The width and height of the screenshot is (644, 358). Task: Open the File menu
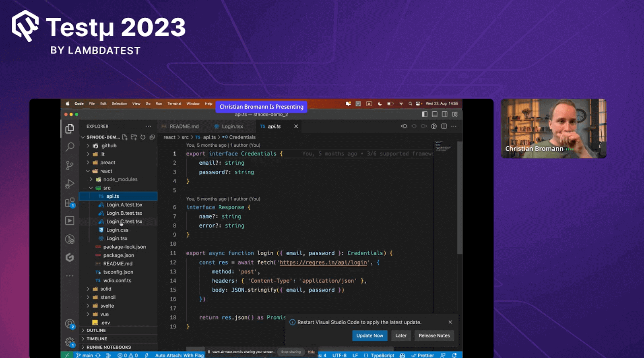[92, 104]
